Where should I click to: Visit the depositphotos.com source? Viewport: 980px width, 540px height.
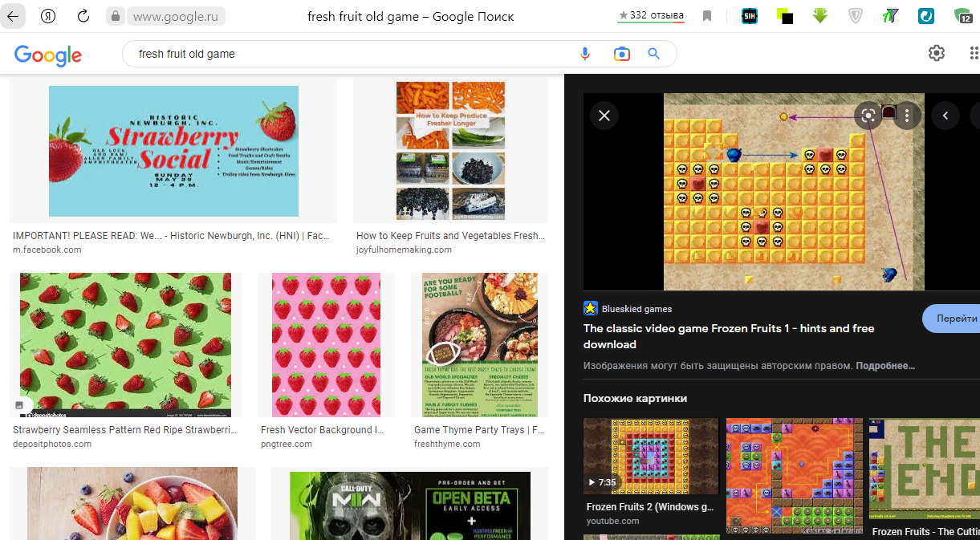tap(52, 444)
